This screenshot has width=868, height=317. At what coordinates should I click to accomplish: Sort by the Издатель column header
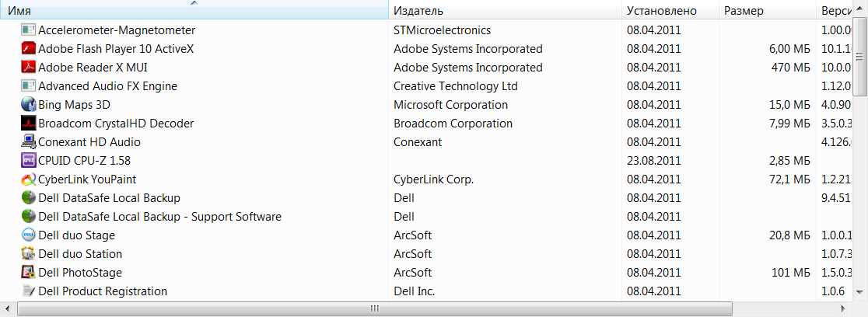[x=506, y=11]
